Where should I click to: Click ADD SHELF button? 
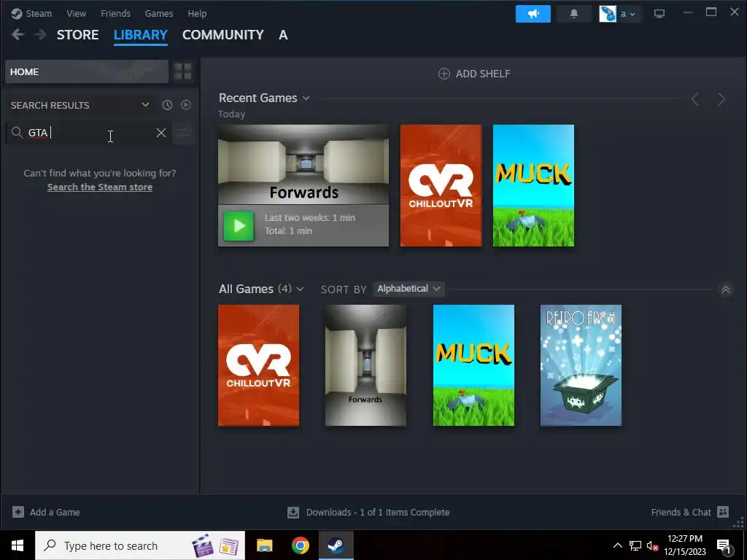pos(474,74)
